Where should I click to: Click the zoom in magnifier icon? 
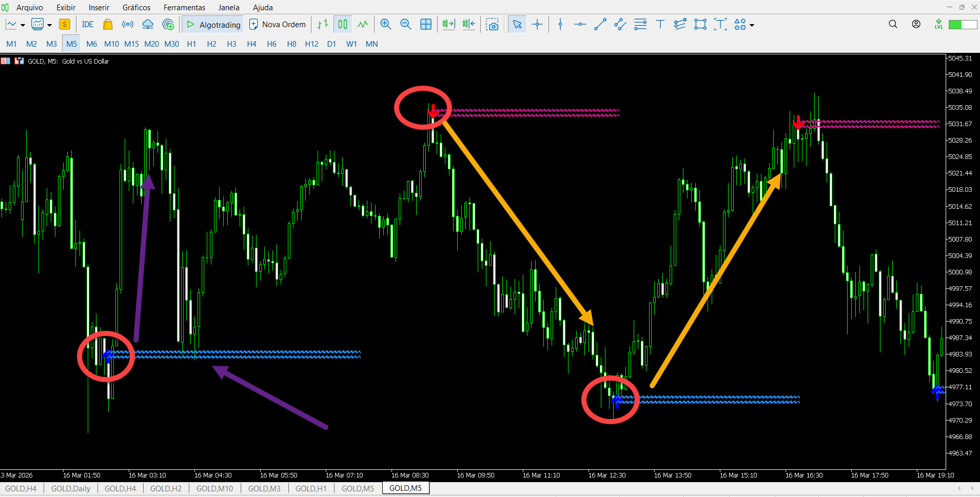386,25
